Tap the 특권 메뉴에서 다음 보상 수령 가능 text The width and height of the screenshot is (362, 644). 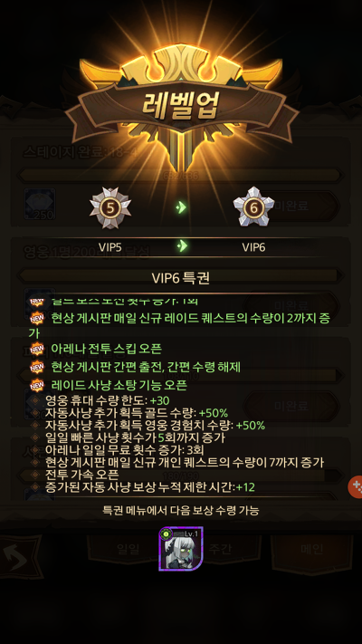click(x=181, y=511)
